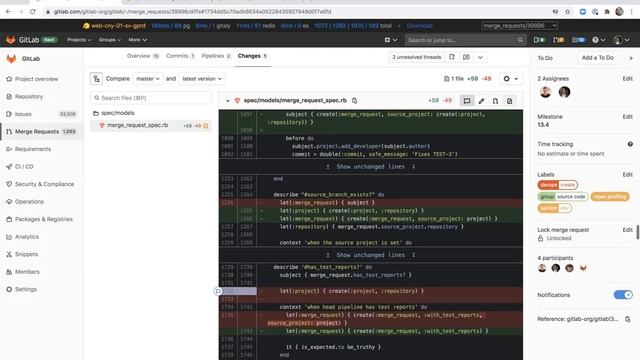Switch to the Overview tab

pyautogui.click(x=142, y=56)
